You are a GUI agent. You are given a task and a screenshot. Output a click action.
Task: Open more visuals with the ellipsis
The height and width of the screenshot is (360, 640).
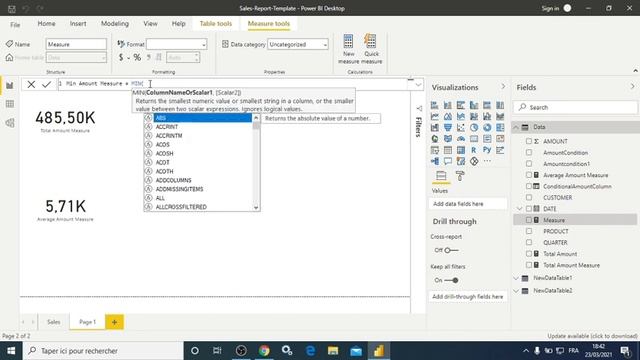click(x=487, y=161)
